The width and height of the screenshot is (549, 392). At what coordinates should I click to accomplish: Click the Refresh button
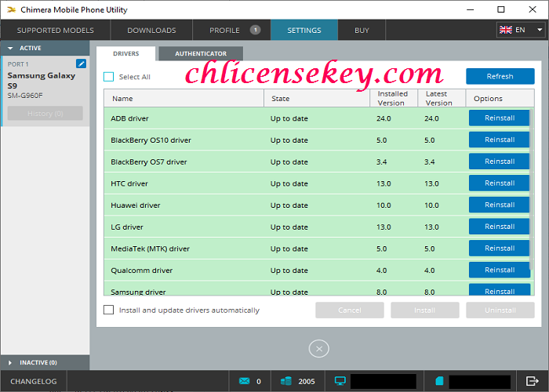(x=500, y=76)
